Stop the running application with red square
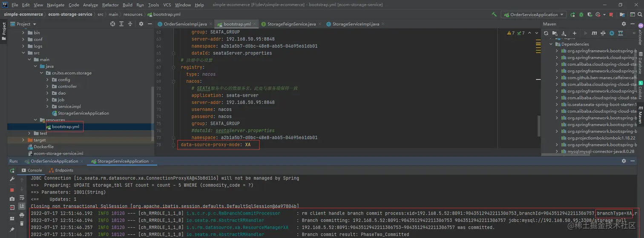 click(611, 14)
